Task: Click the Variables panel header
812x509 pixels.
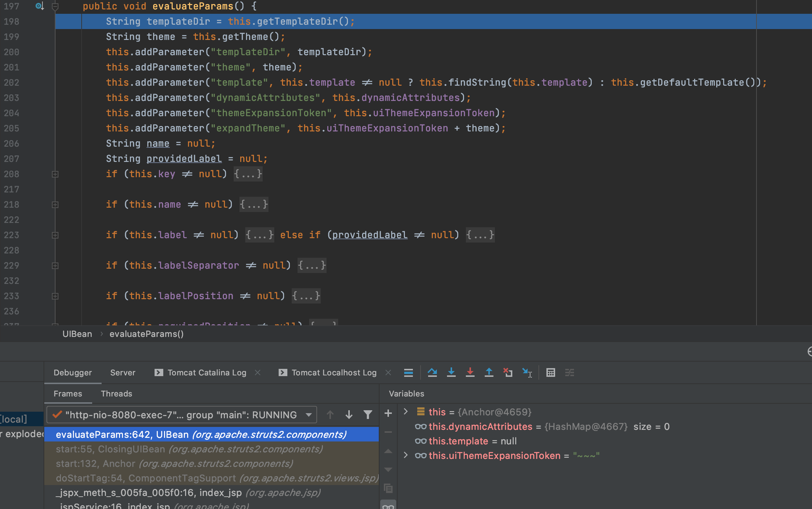Action: [x=406, y=394]
